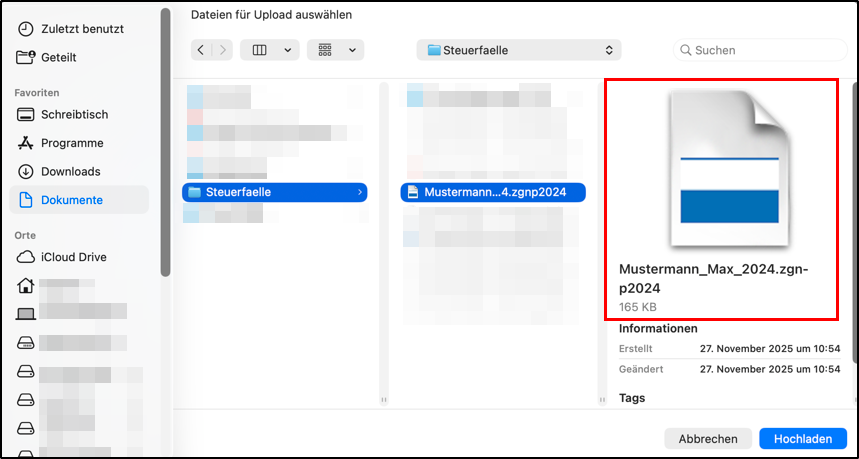Select the Steuerfaelle folder in column
The width and height of the screenshot is (859, 459).
coord(274,192)
